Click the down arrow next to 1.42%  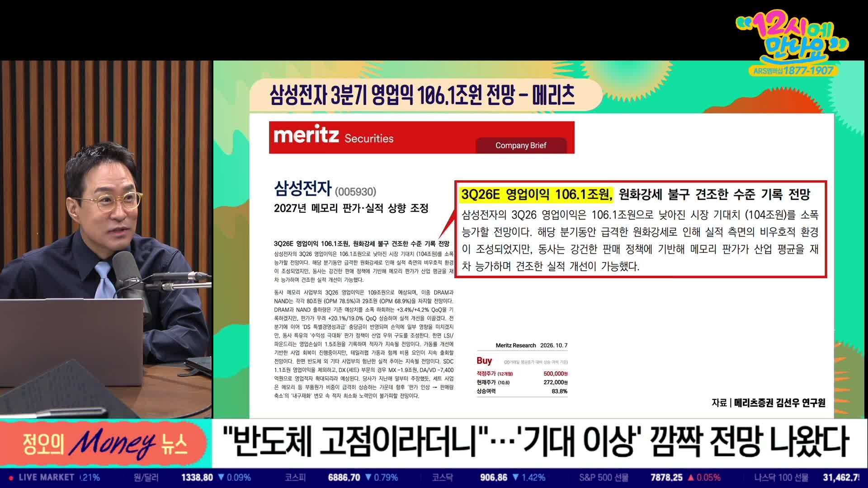(515, 478)
